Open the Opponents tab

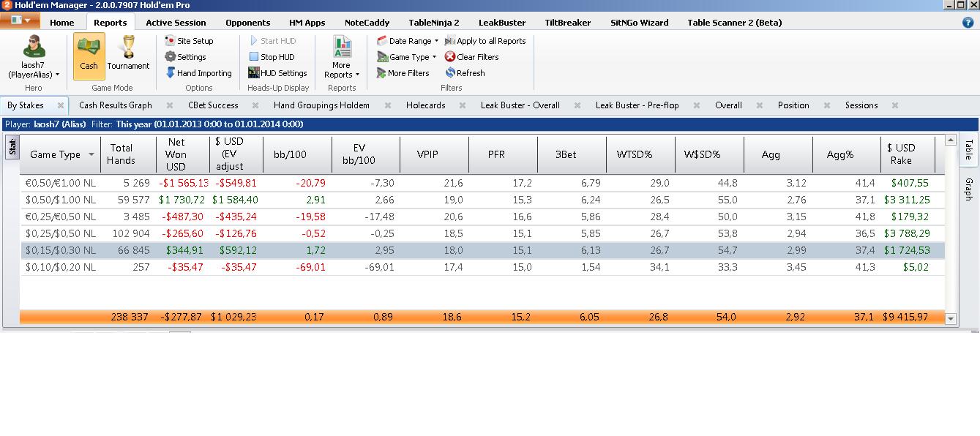[248, 23]
